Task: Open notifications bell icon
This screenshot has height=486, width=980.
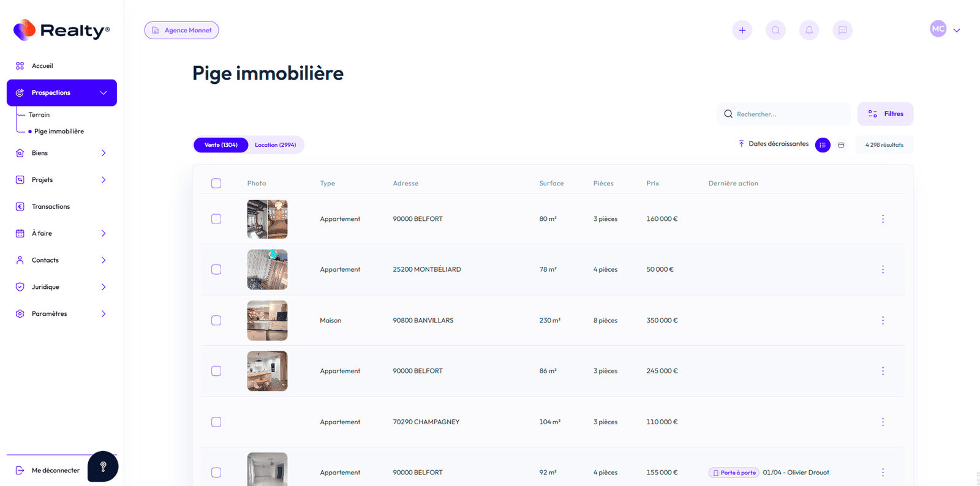Action: pyautogui.click(x=809, y=30)
